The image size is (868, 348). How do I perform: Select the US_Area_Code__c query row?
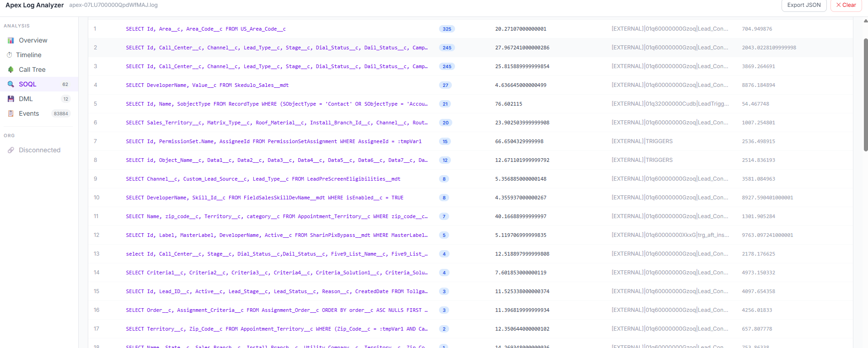[470, 29]
